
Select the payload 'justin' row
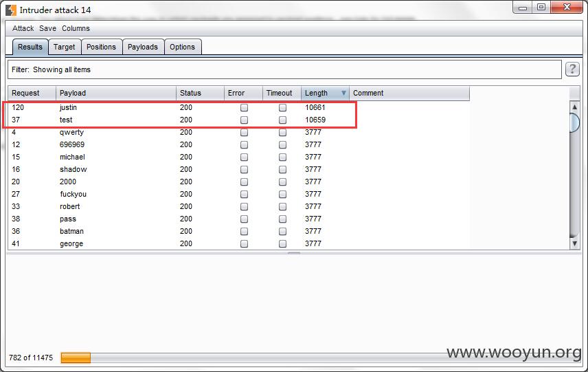pos(238,107)
